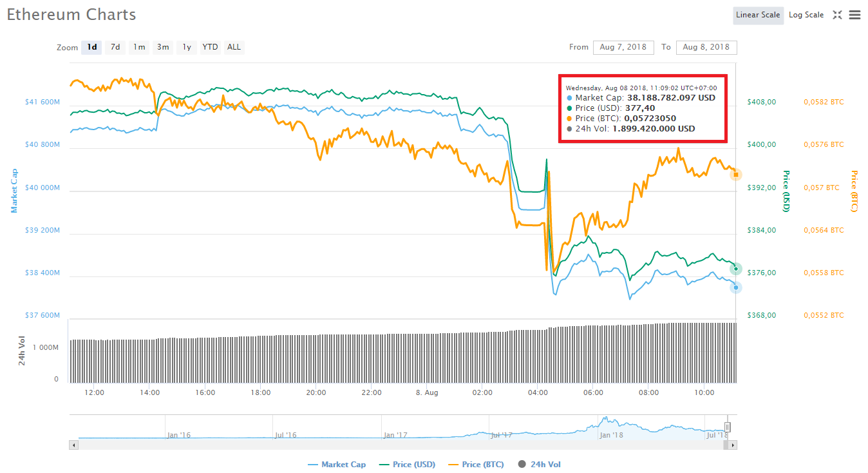Select the 1d zoom range
Screen dimensions: 868x473
[91, 46]
